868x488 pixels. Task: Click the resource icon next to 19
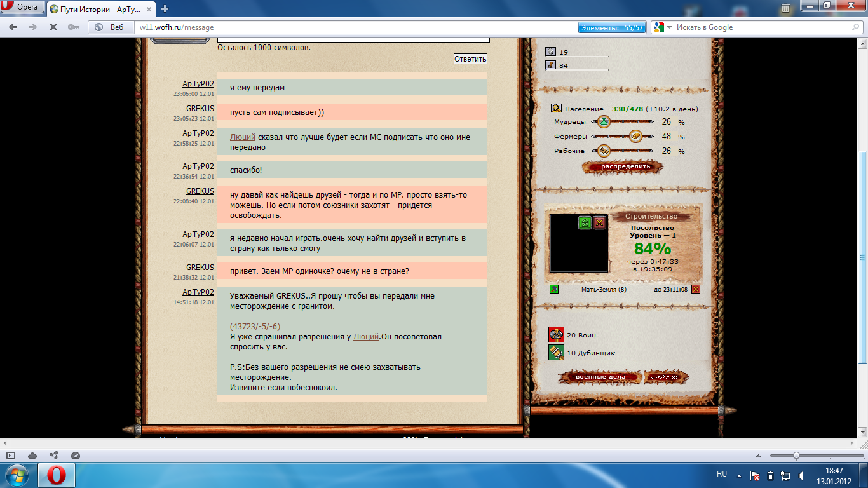coord(550,52)
